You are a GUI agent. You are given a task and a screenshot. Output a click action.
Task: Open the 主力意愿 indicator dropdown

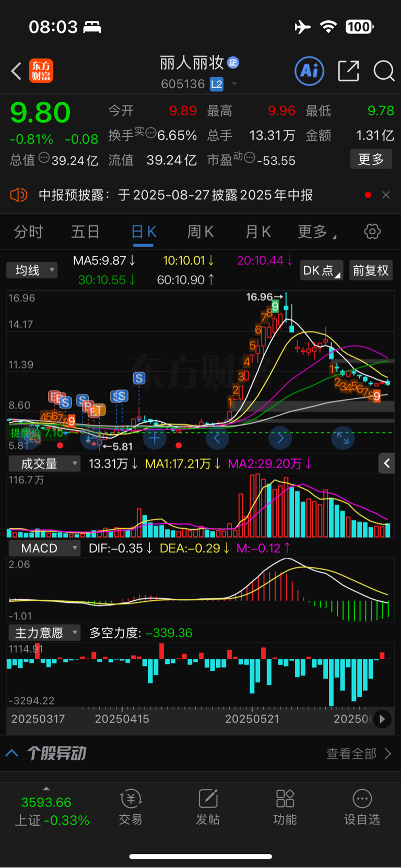(44, 633)
